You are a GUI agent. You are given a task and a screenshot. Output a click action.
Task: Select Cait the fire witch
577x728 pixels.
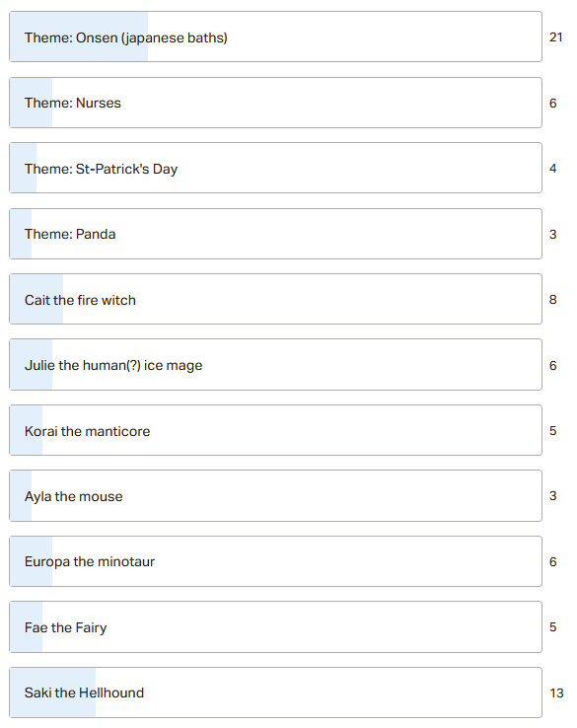point(276,300)
